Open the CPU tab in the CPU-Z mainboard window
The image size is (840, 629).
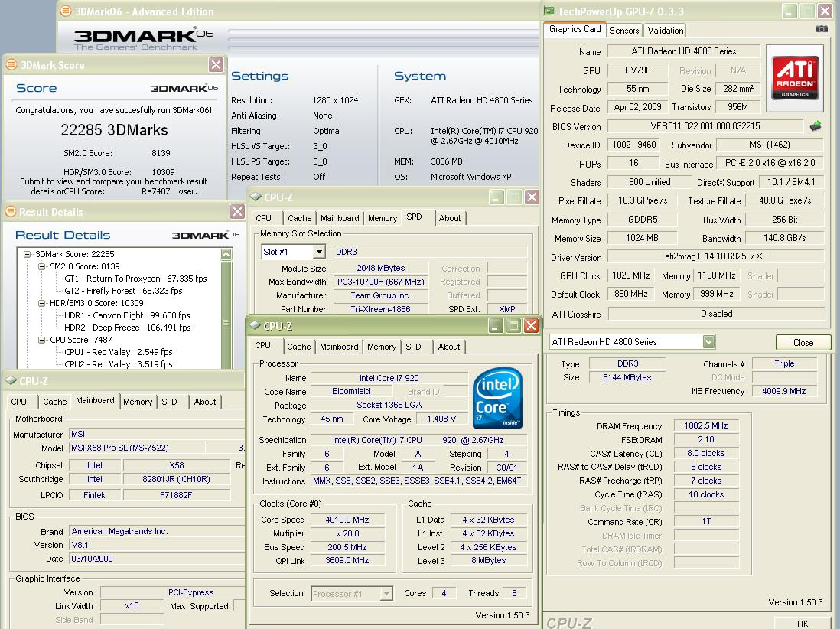[x=19, y=402]
